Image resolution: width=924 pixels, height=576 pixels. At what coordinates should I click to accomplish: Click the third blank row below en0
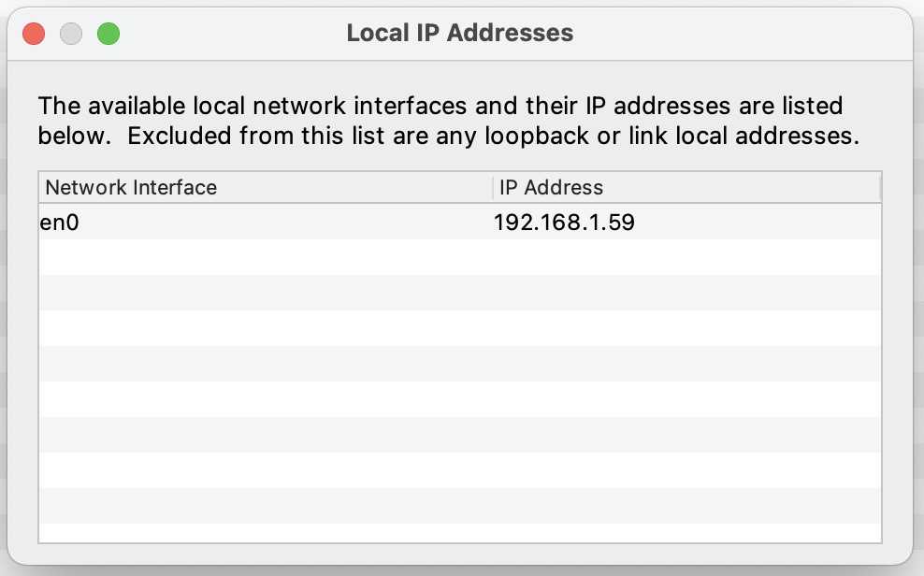(x=458, y=328)
